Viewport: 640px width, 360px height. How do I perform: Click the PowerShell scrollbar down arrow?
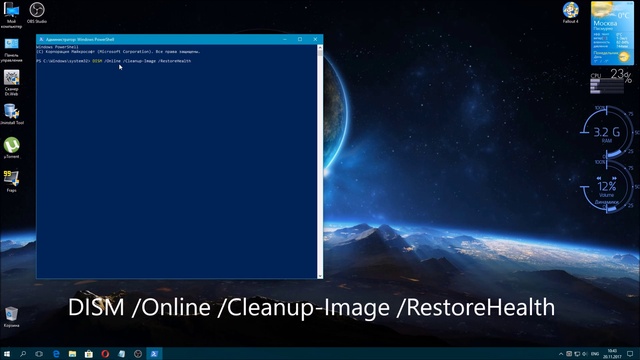(320, 276)
